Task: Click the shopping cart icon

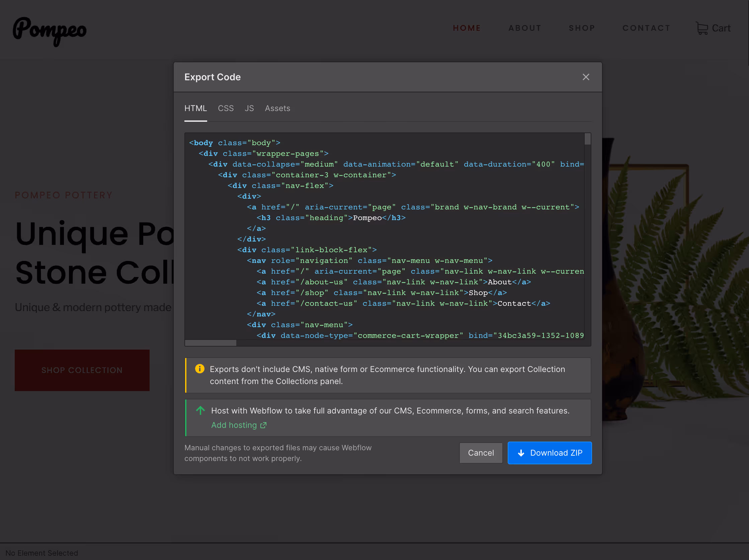Action: tap(701, 28)
